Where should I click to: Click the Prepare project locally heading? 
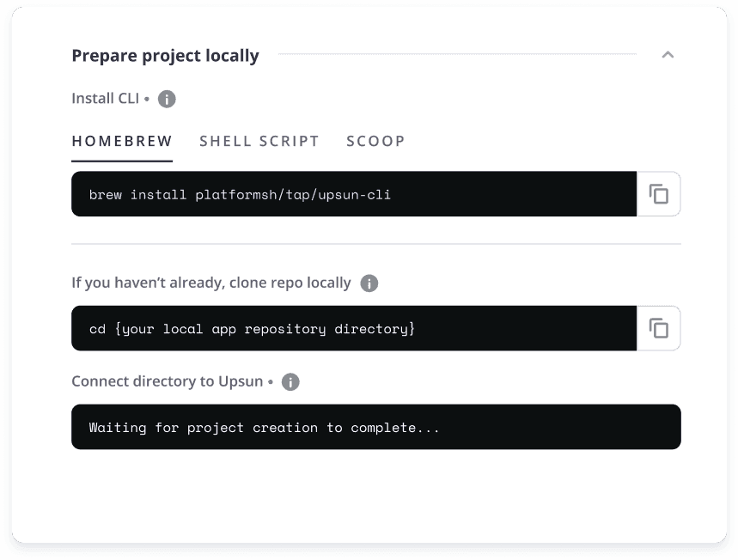[x=165, y=56]
